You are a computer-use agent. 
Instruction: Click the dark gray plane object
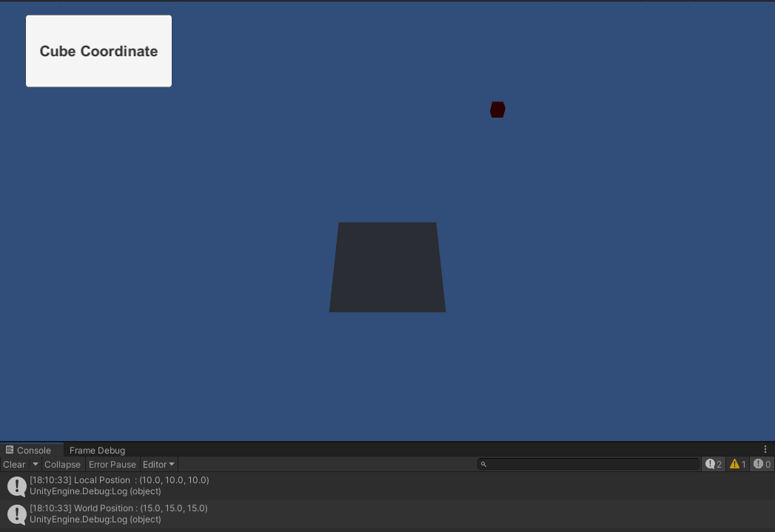(388, 267)
